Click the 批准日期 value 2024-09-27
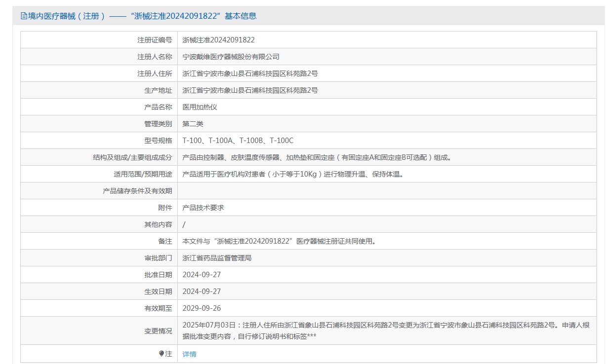This screenshot has width=606, height=364. (x=202, y=275)
